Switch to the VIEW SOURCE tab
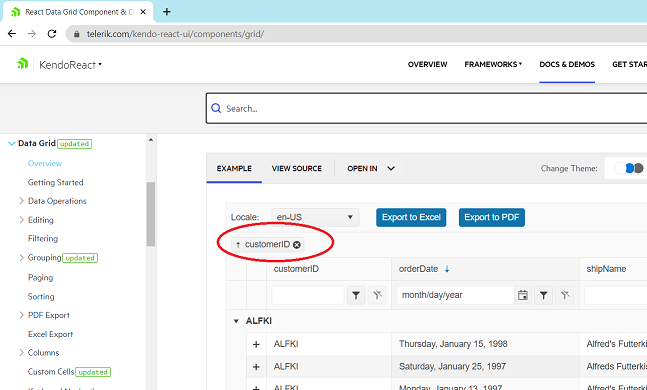The width and height of the screenshot is (647, 390). pyautogui.click(x=297, y=168)
